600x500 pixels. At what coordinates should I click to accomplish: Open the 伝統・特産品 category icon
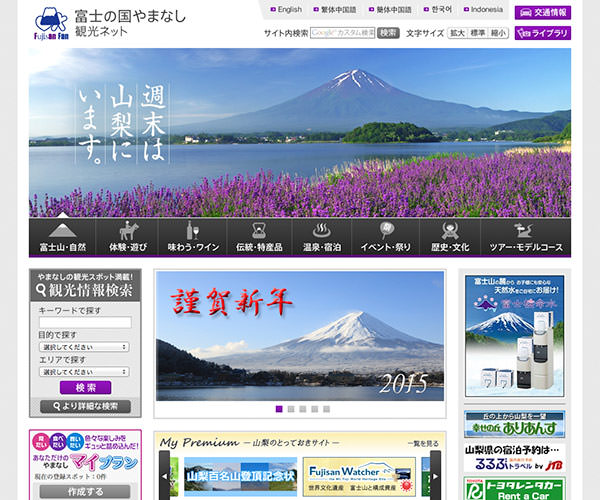tap(258, 231)
